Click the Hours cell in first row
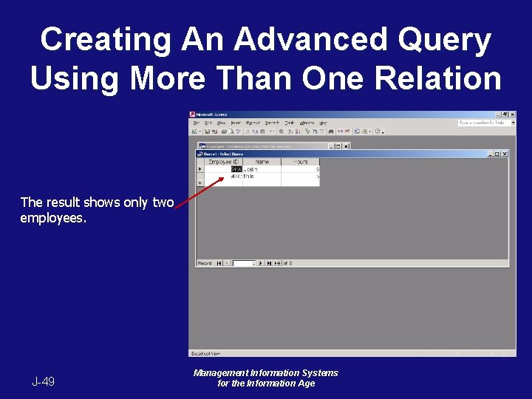This screenshot has height=399, width=532. point(300,169)
